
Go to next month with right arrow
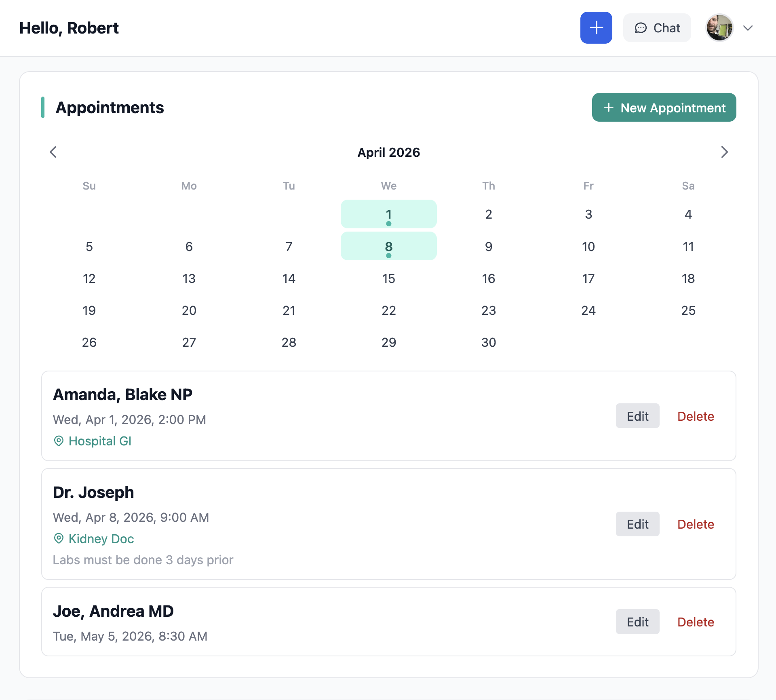724,152
